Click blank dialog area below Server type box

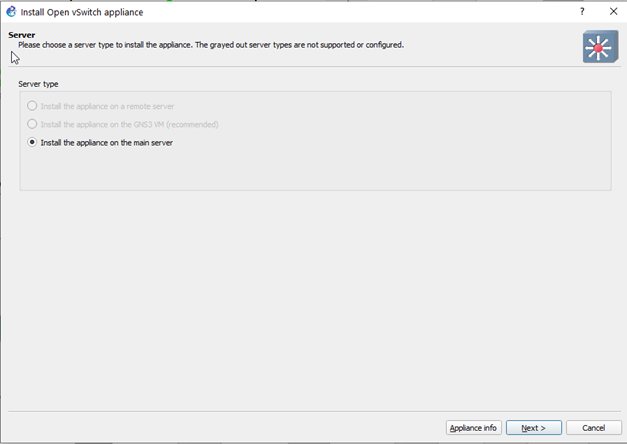point(314,300)
